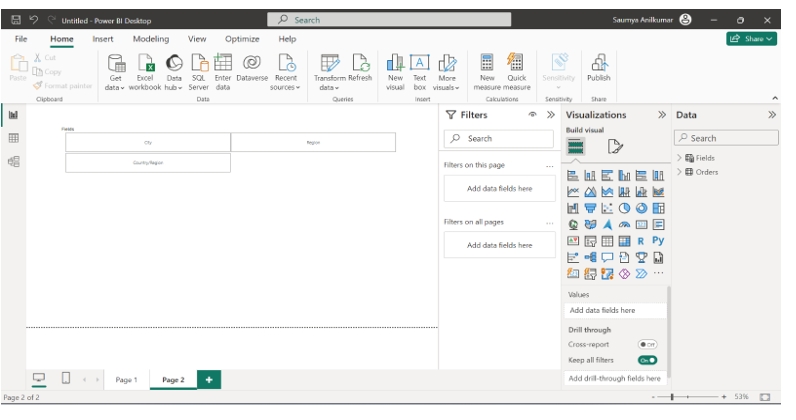Zoom out with the minus button
This screenshot has height=420, width=796.
click(x=653, y=397)
